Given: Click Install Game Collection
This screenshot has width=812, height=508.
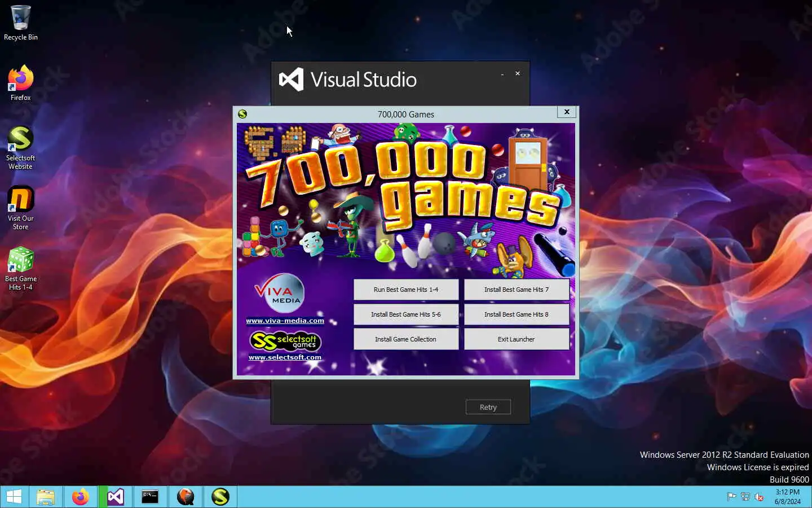Looking at the screenshot, I should coord(406,339).
